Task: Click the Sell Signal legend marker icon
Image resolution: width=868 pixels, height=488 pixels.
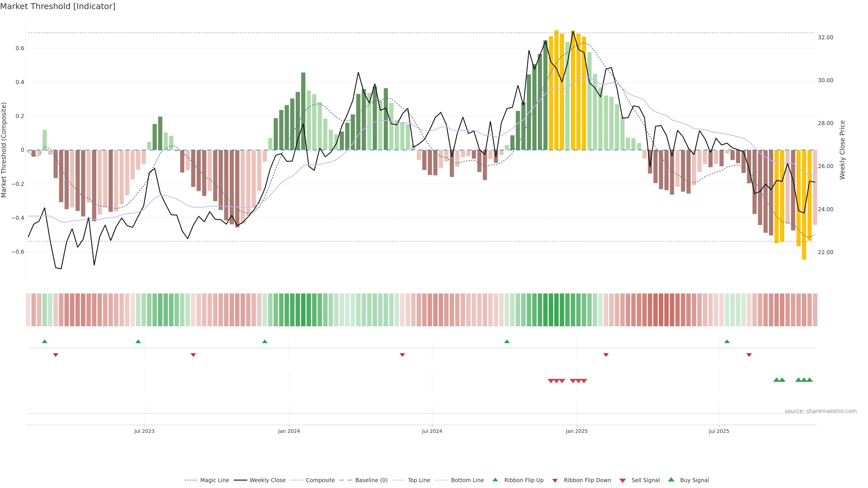Action: point(622,480)
